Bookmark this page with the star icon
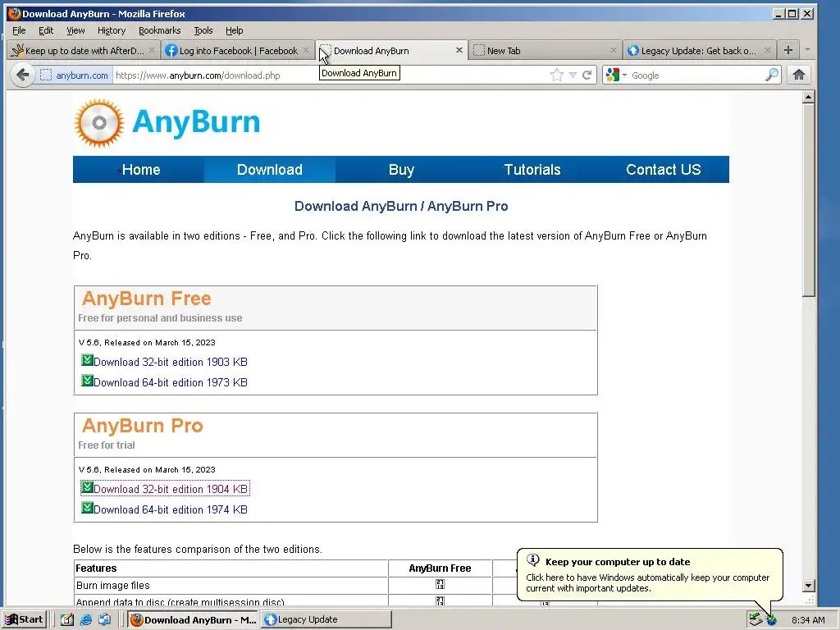 coord(557,75)
